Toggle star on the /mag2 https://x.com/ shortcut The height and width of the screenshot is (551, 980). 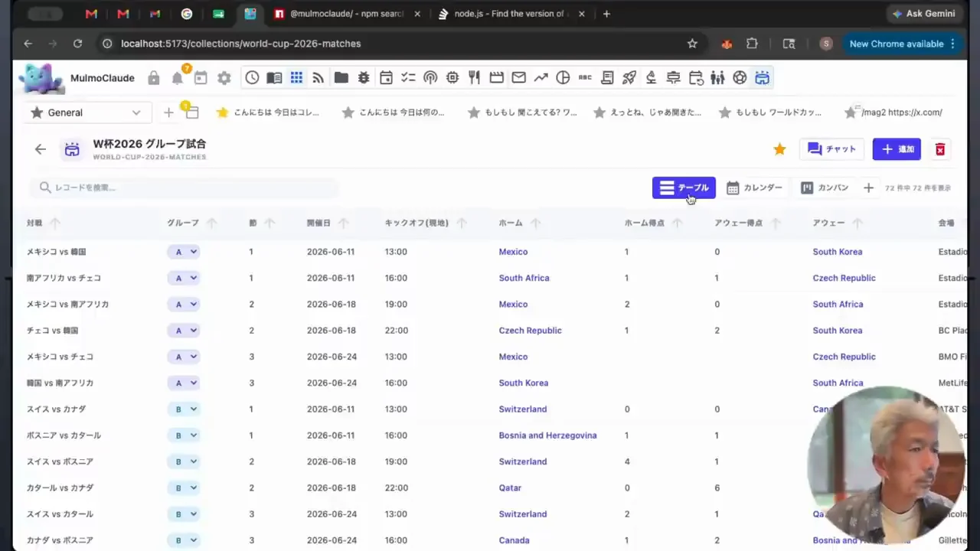point(850,112)
